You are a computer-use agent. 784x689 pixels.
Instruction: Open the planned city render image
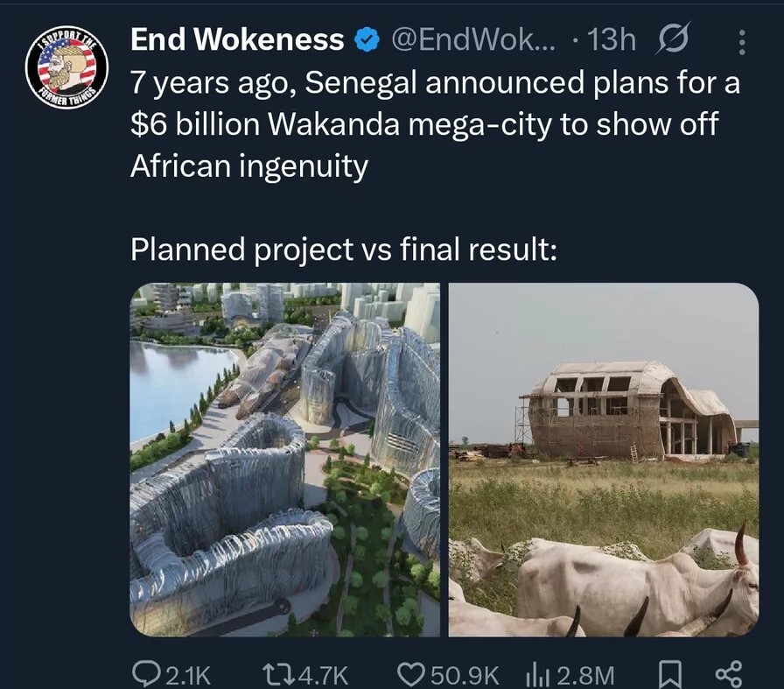click(x=285, y=460)
